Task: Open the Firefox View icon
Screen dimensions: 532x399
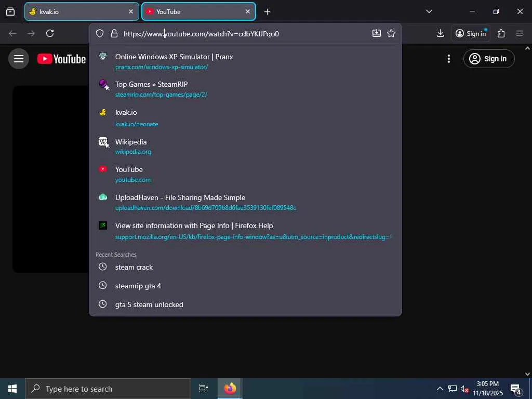Action: click(x=10, y=11)
